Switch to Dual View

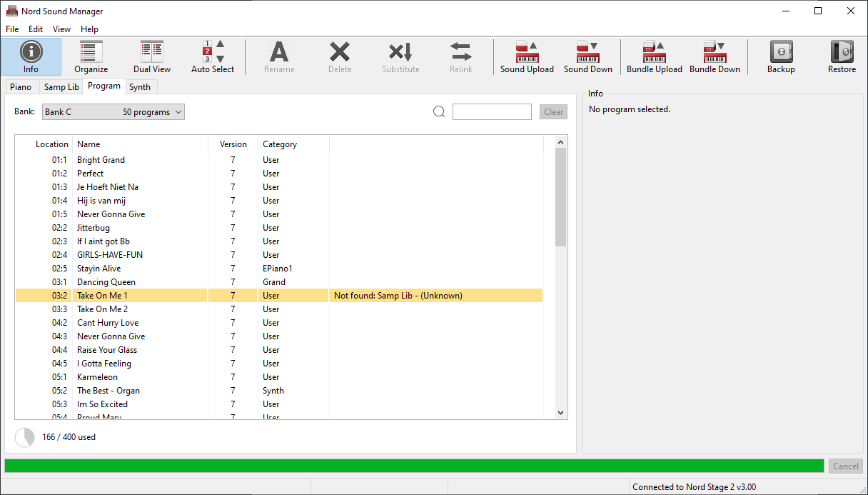point(152,56)
